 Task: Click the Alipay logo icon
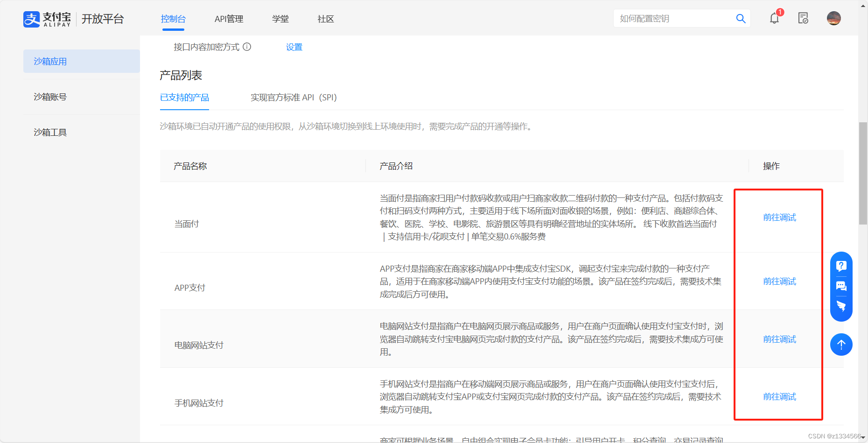(x=32, y=19)
